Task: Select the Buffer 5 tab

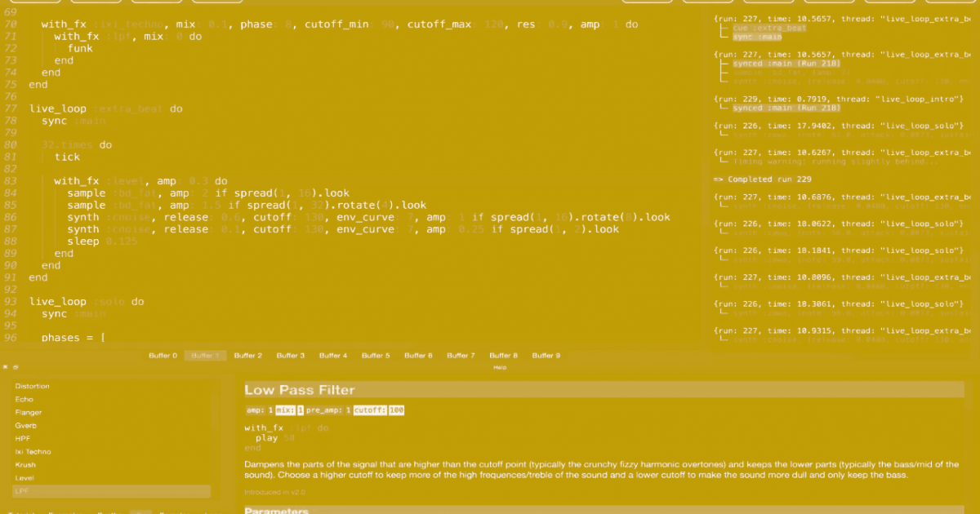Action: 376,356
